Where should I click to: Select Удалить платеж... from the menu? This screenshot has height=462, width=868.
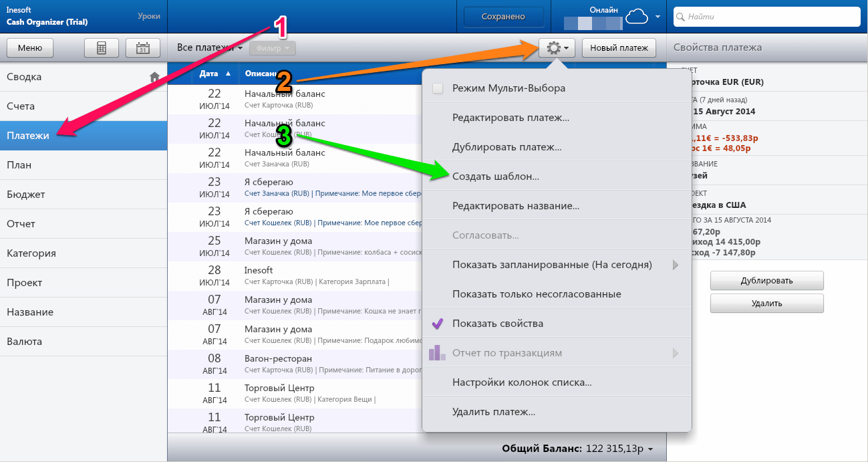557,412
